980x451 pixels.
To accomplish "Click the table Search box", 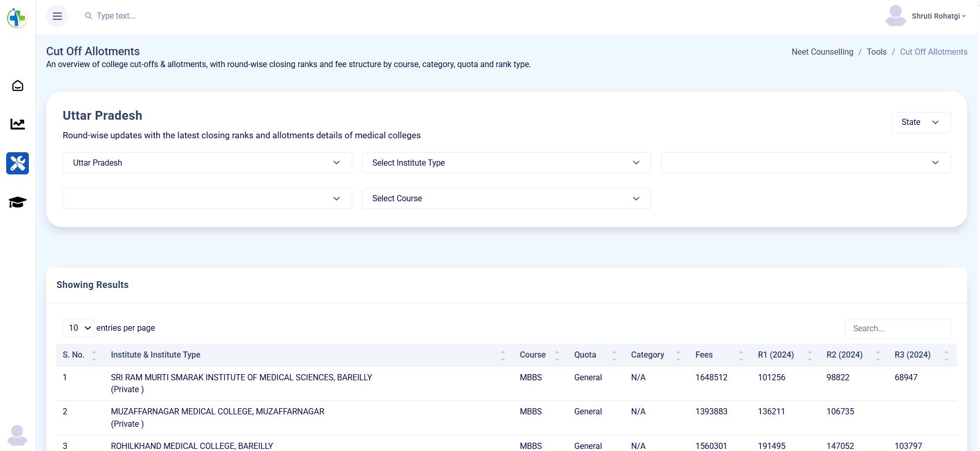I will coord(898,329).
